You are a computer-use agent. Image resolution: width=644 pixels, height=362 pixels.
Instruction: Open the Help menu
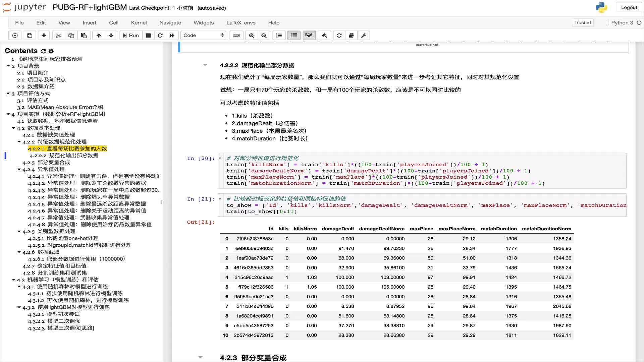274,23
